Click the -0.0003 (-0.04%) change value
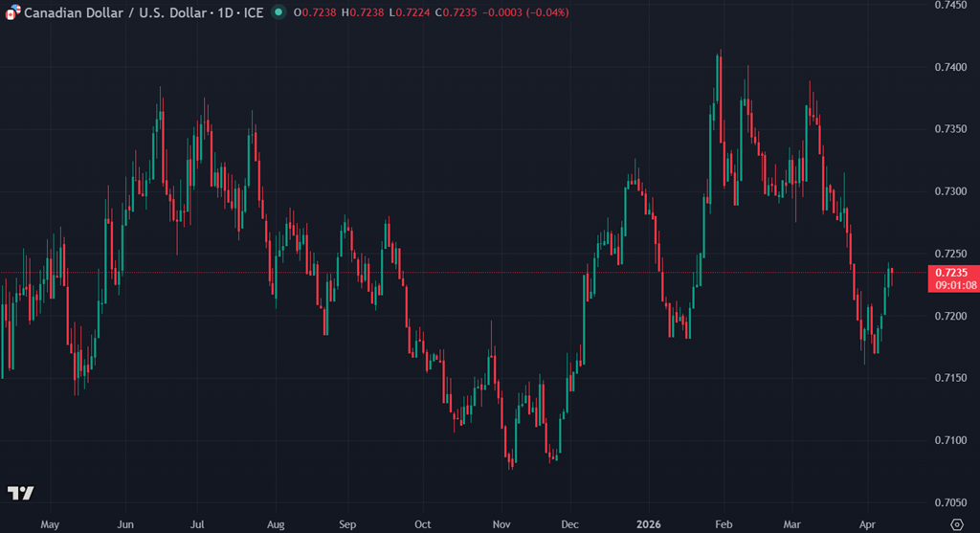980x533 pixels. [x=524, y=12]
